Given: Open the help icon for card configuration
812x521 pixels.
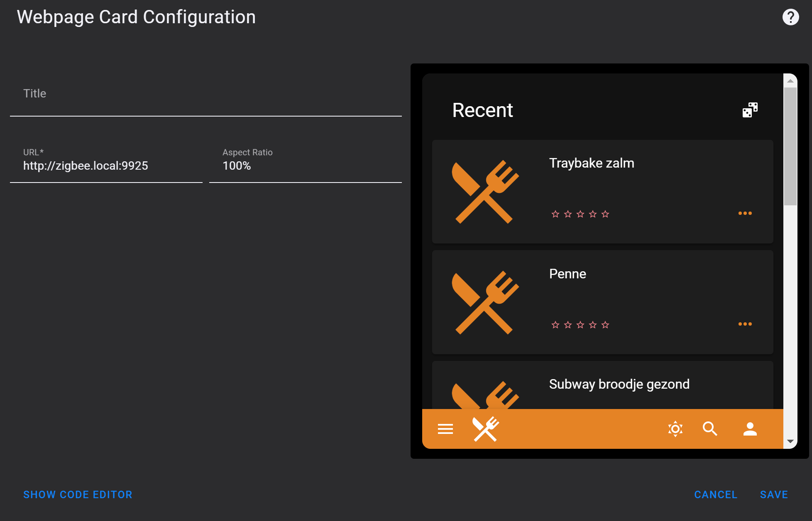Looking at the screenshot, I should 790,17.
